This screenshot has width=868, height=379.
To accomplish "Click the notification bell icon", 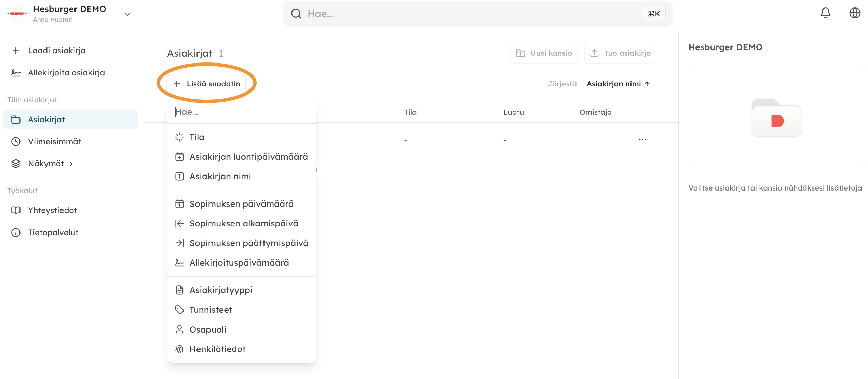I will coord(825,13).
